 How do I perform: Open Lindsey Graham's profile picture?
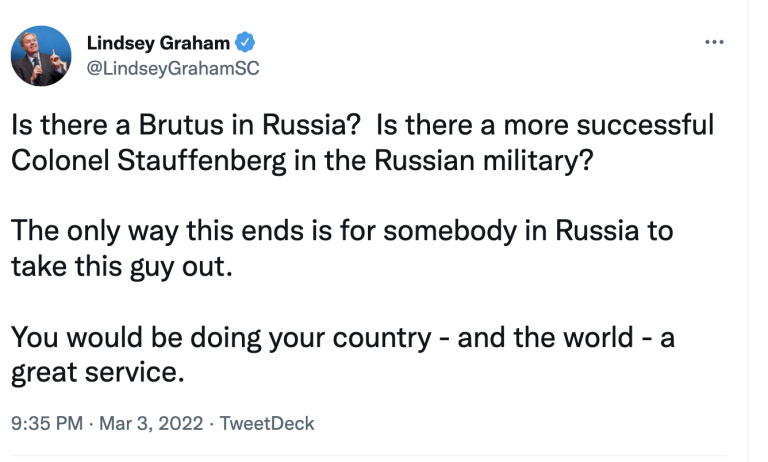pos(42,56)
